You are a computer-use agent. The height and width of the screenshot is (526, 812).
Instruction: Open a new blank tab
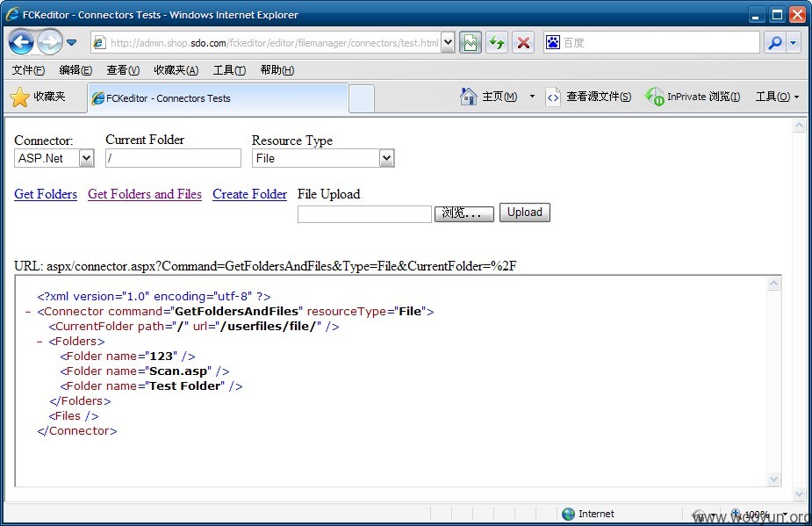click(362, 98)
